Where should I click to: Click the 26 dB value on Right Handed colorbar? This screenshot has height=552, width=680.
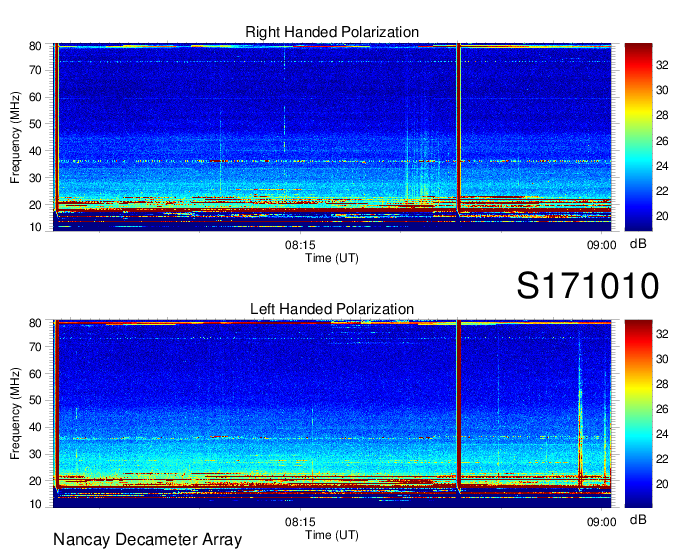(x=662, y=141)
